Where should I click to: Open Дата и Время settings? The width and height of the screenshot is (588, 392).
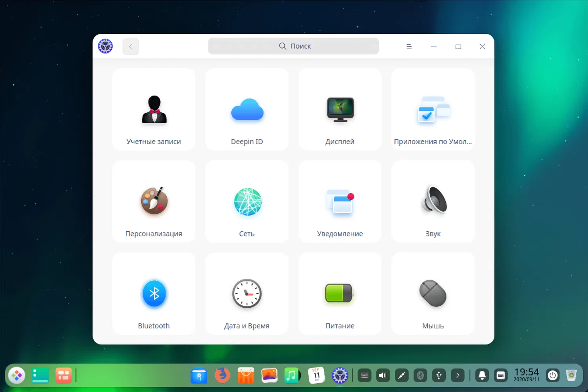point(247,294)
